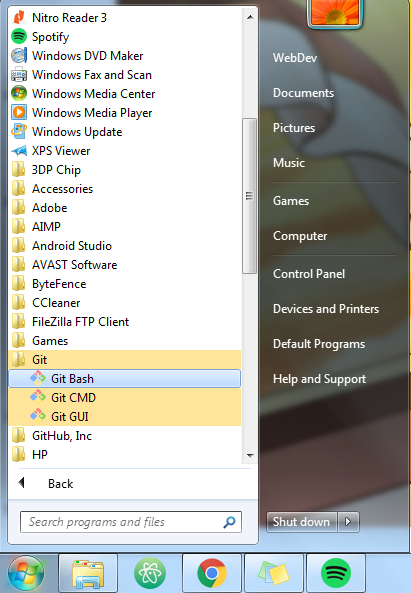Click the user account picture thumbnail
Image resolution: width=411 pixels, height=593 pixels.
pos(335,13)
